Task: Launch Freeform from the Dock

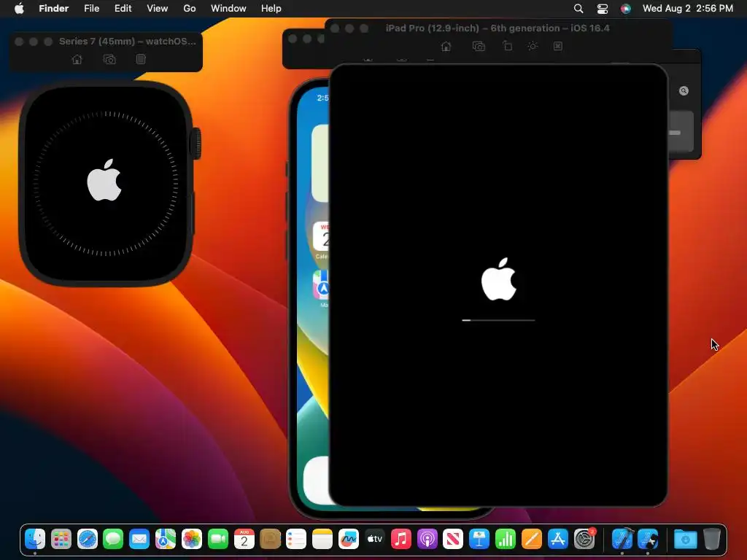Action: click(348, 539)
